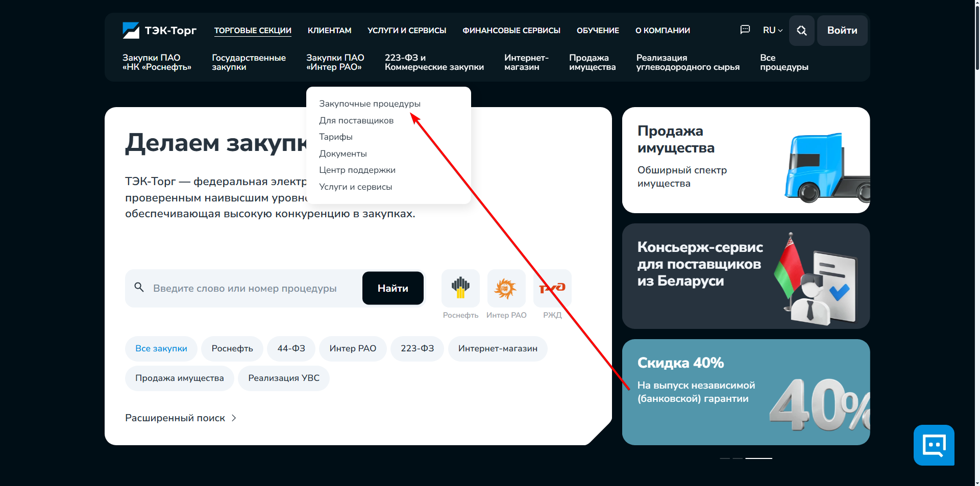Go to Все процедуры section
This screenshot has height=486, width=980.
point(784,62)
